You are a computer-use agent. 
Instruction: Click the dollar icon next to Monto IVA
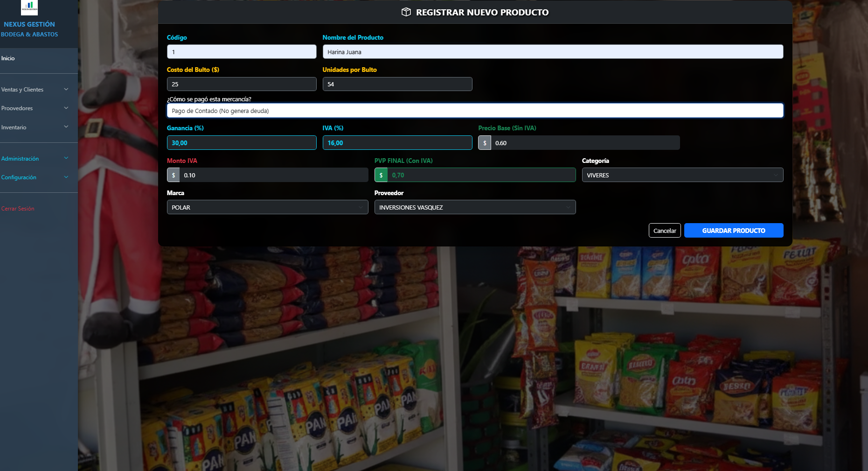174,175
